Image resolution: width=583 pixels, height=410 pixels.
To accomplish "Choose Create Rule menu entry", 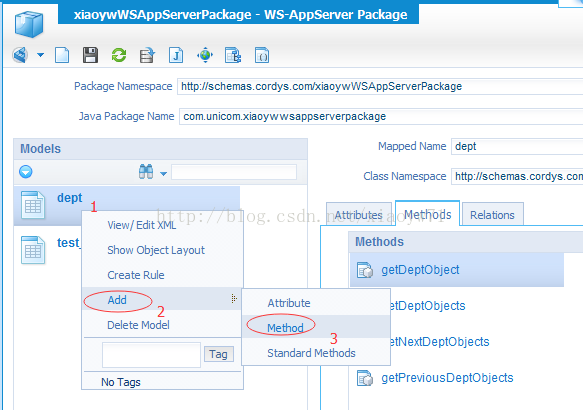I will pyautogui.click(x=136, y=275).
